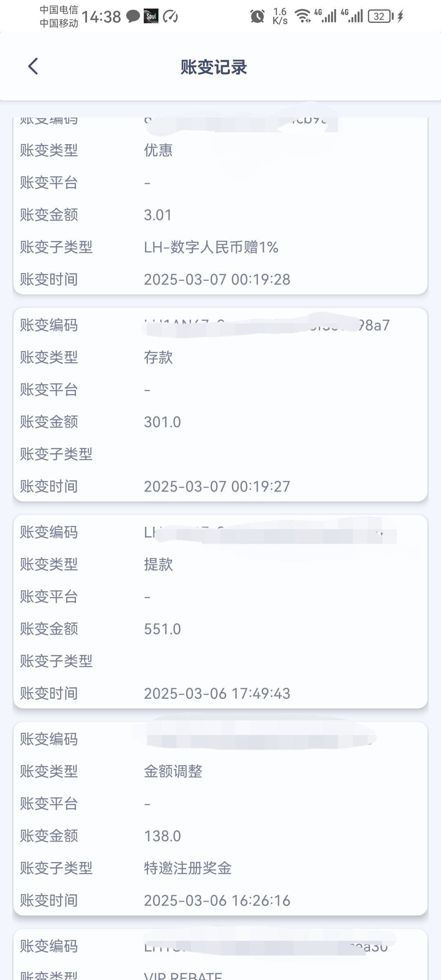441x980 pixels.
Task: Tap timestamp 2025-03-06 17:49:43
Action: pos(217,693)
